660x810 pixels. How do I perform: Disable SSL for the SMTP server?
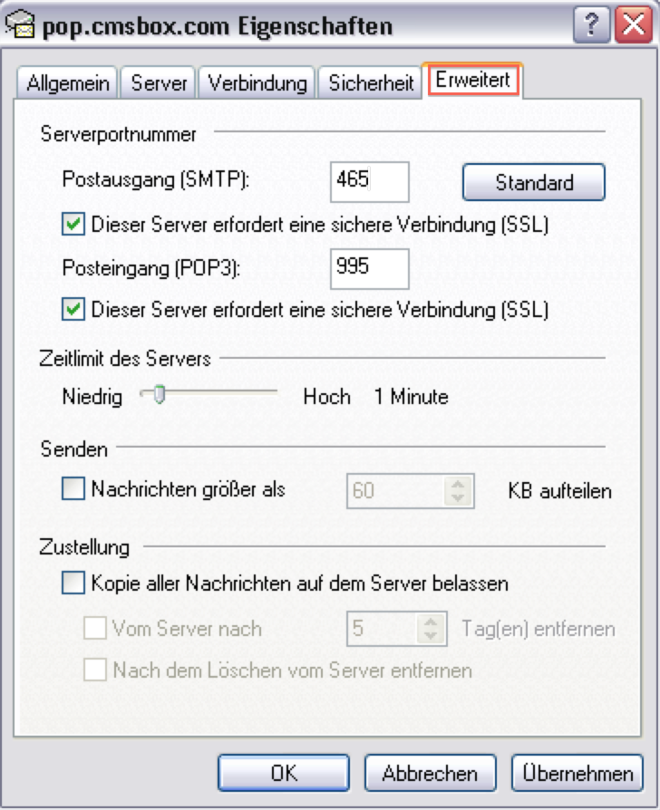coord(73,223)
